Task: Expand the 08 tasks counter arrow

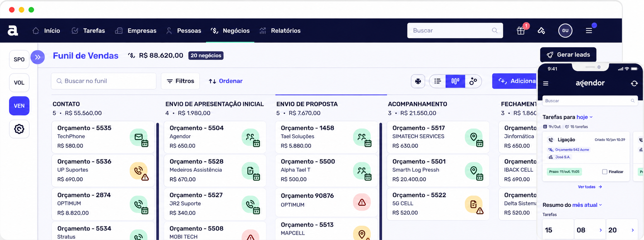Action: pyautogui.click(x=600, y=230)
